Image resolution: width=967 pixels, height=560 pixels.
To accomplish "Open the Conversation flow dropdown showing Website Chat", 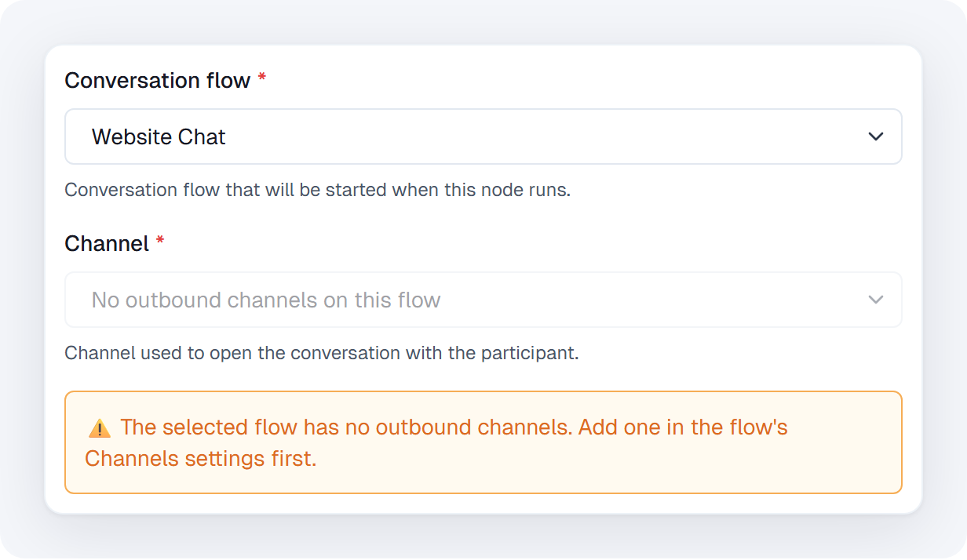I will tap(483, 136).
